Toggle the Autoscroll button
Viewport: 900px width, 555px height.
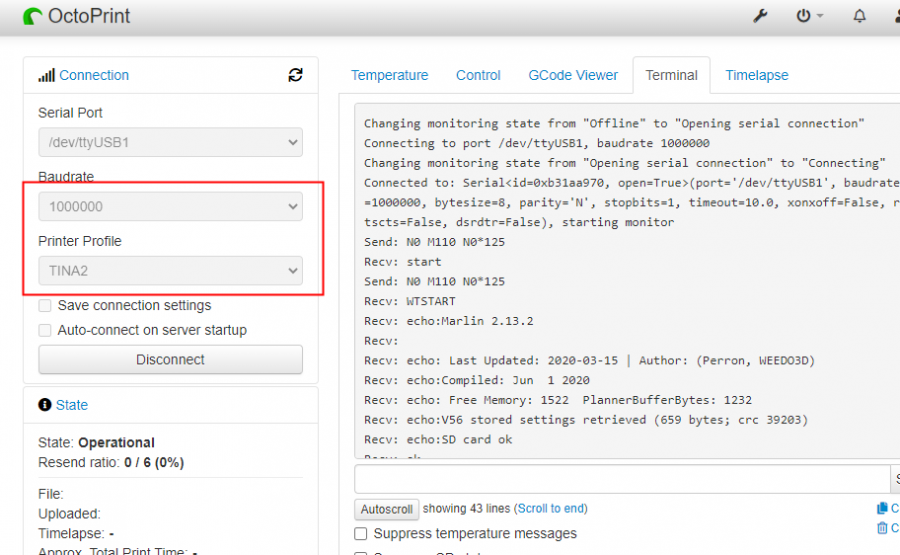click(x=386, y=509)
